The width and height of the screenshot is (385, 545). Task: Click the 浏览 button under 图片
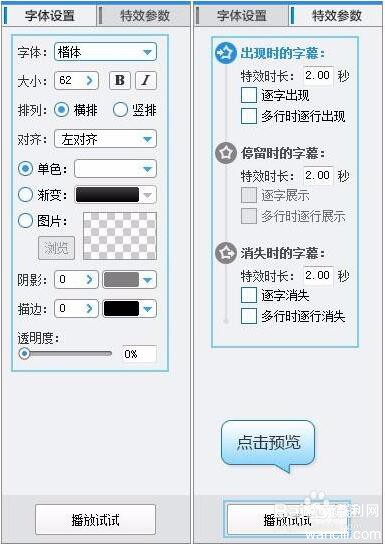[56, 248]
